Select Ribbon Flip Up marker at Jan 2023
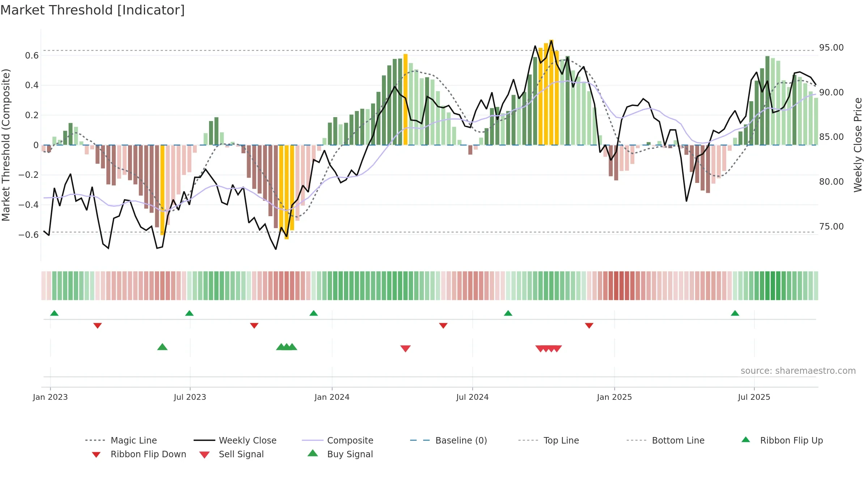 pos(54,313)
